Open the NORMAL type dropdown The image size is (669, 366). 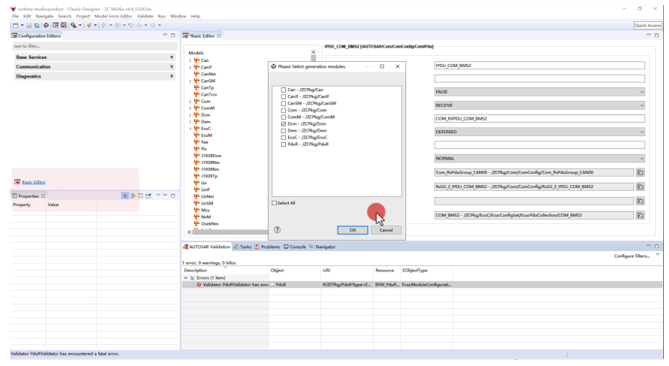pyautogui.click(x=539, y=158)
